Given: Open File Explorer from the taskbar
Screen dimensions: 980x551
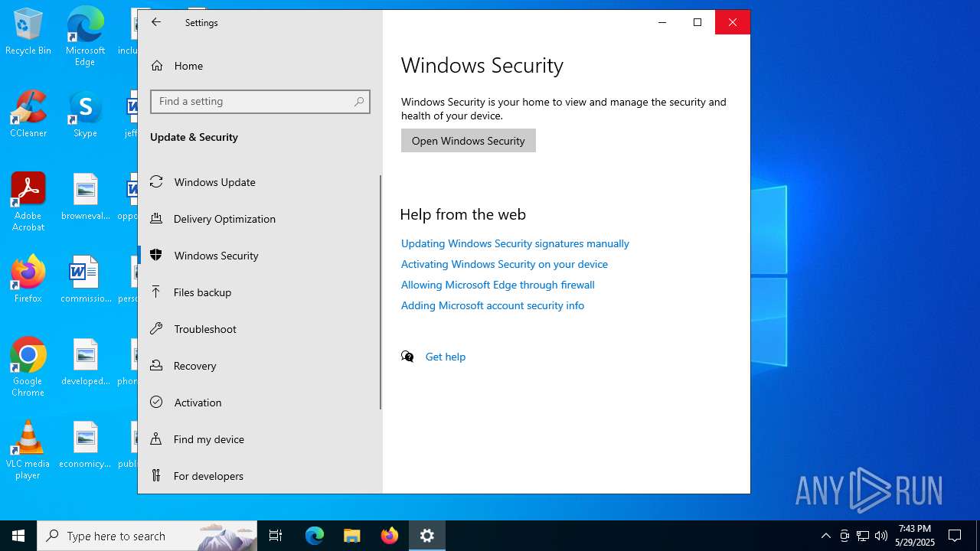Looking at the screenshot, I should tap(351, 536).
